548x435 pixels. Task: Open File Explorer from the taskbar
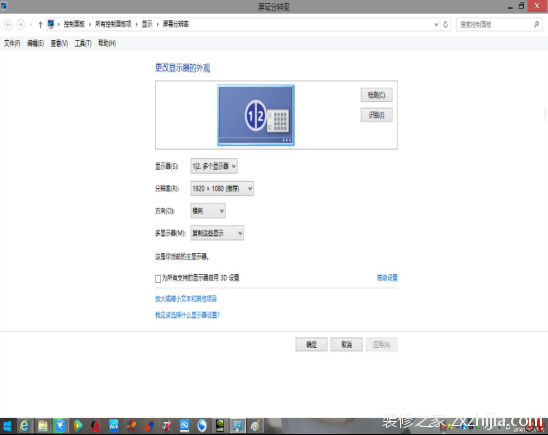tap(43, 426)
